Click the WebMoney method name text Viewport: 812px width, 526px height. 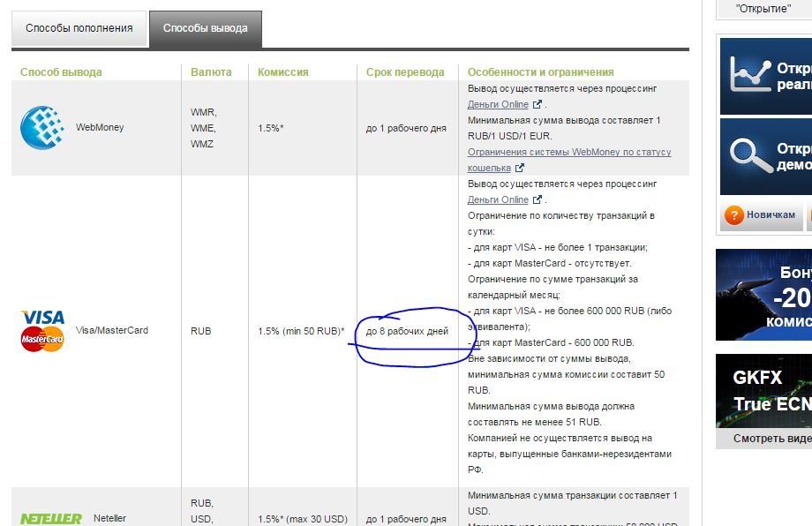pos(100,127)
